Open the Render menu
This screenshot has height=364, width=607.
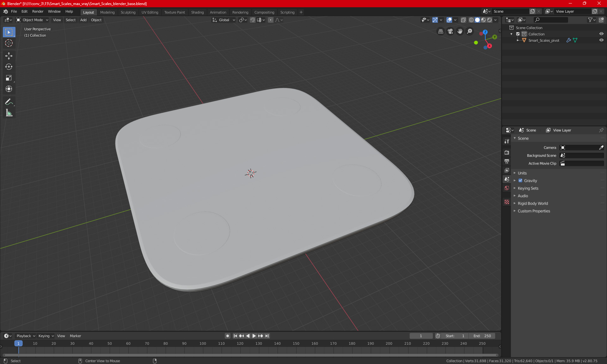tap(38, 11)
